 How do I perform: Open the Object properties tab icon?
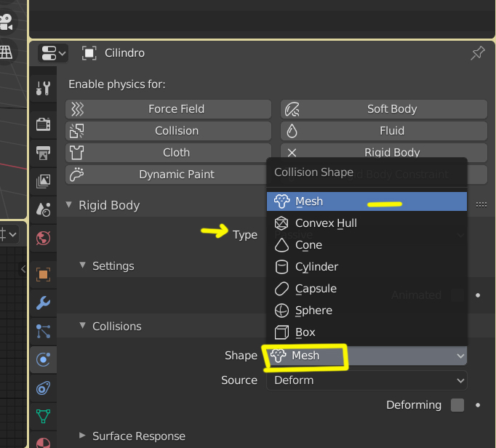(x=43, y=274)
